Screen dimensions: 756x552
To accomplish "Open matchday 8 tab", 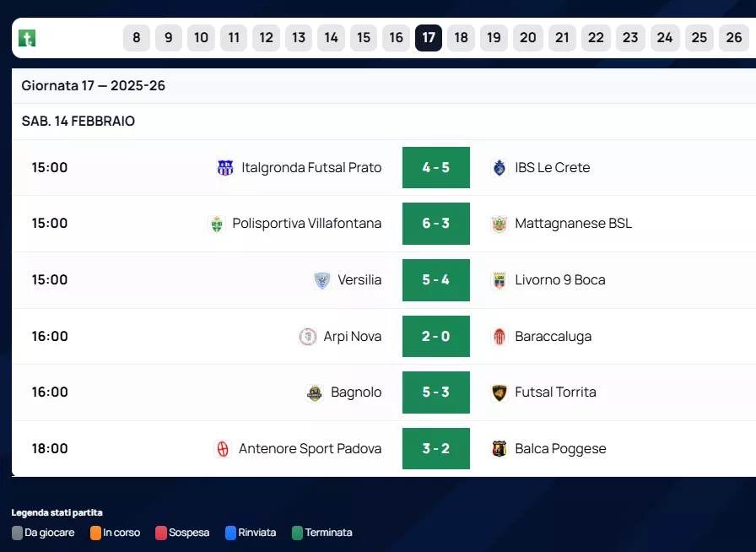I will pyautogui.click(x=137, y=38).
